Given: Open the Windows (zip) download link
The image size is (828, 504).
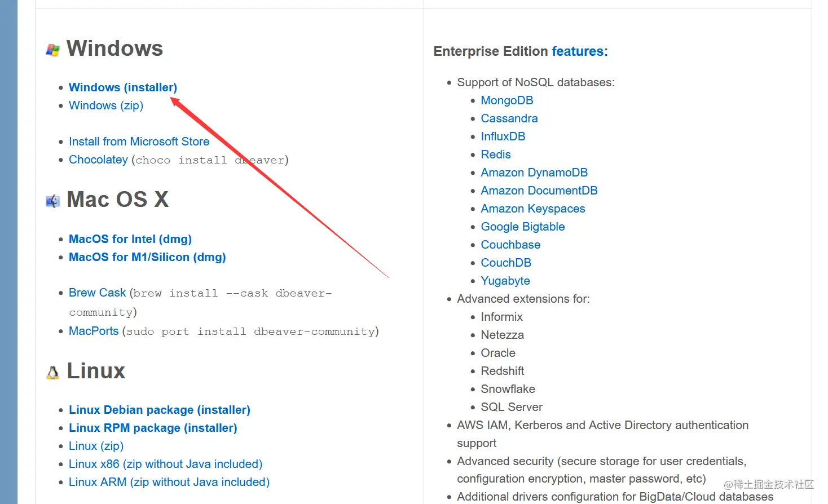Looking at the screenshot, I should click(105, 105).
